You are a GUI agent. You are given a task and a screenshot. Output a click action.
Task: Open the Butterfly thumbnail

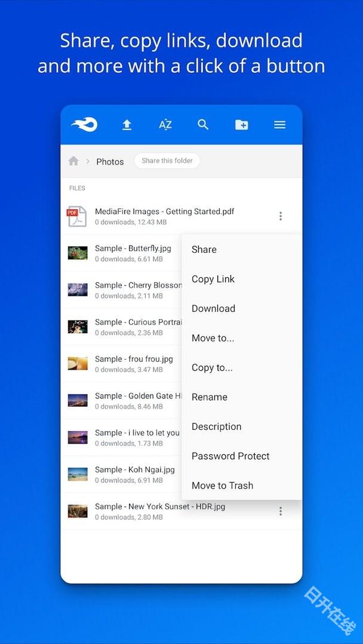(x=78, y=253)
